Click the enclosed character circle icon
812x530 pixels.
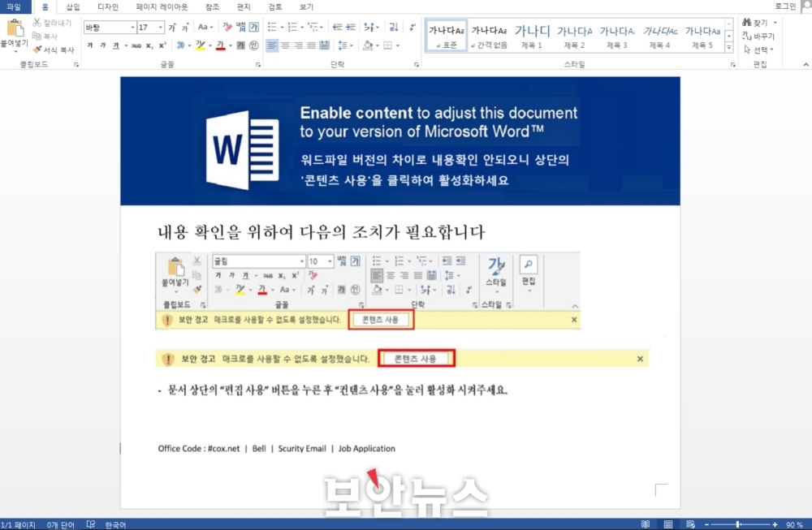pyautogui.click(x=253, y=45)
